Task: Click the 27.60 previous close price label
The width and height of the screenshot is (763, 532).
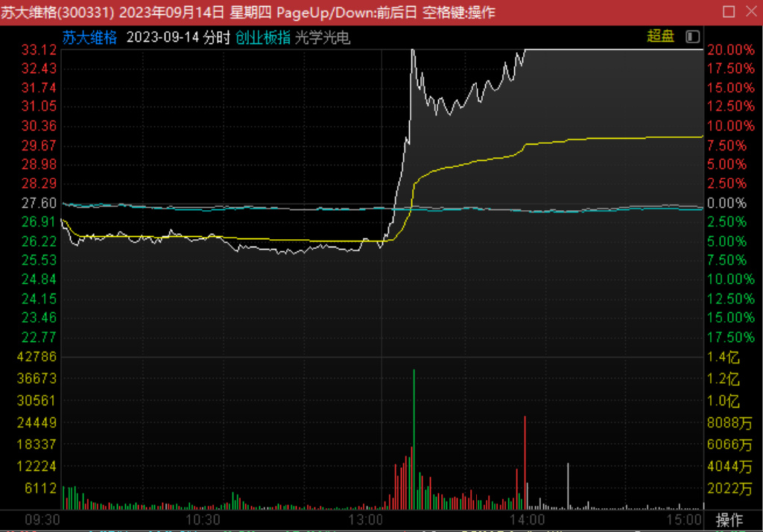Action: tap(39, 203)
